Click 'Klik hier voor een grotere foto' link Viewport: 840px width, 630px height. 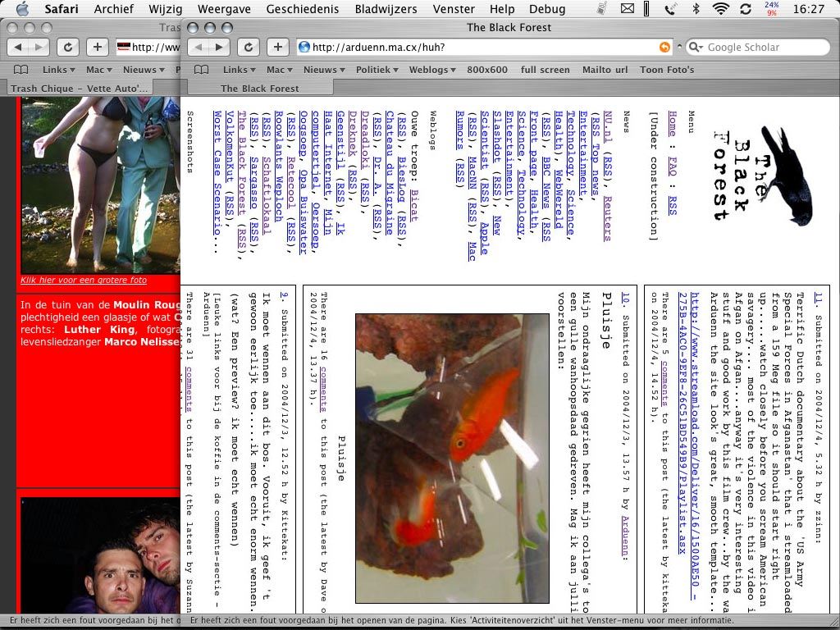tap(84, 281)
